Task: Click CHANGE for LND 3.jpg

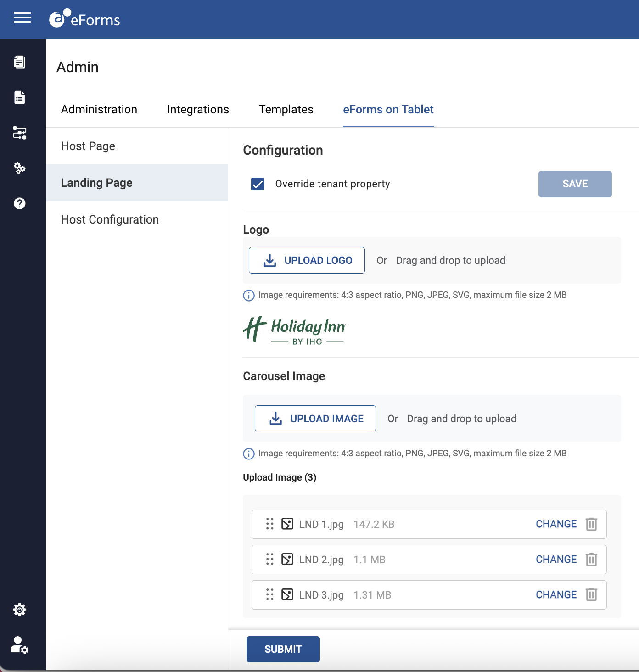Action: point(556,594)
